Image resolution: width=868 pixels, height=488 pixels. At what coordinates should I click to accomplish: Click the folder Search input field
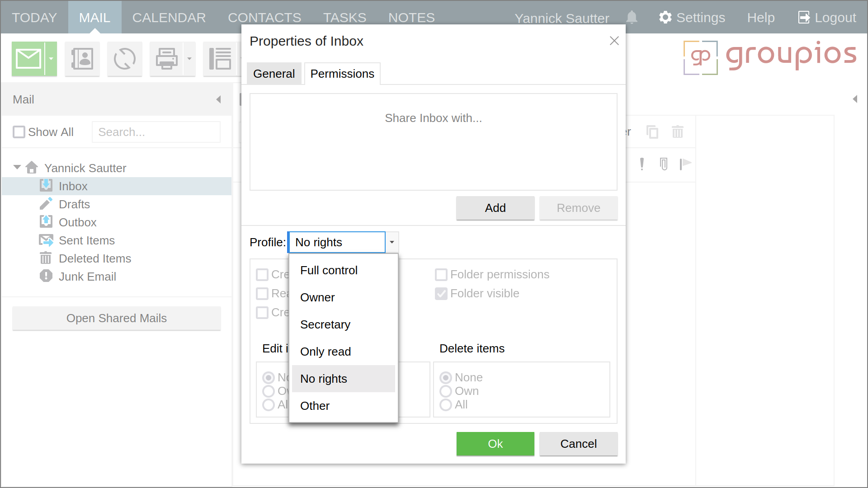point(156,132)
